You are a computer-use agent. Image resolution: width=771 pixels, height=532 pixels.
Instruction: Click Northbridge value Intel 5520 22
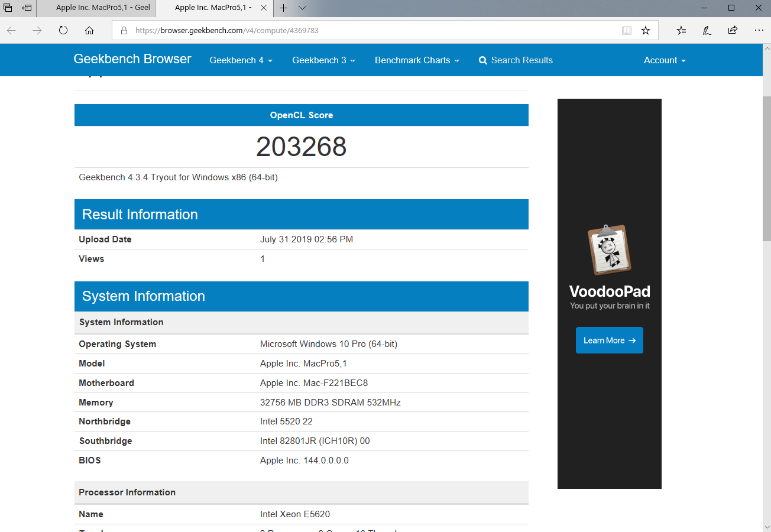286,421
